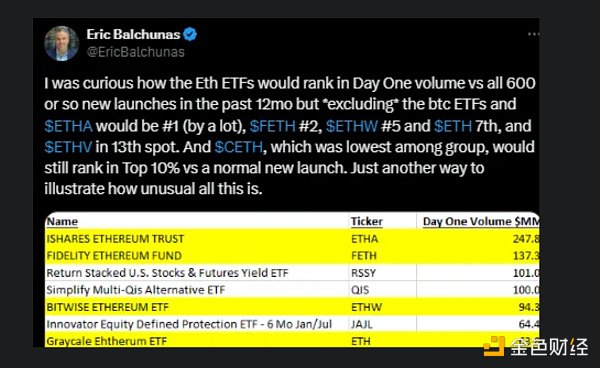
Task: Click the $ETHW cashtag link
Action: point(352,126)
